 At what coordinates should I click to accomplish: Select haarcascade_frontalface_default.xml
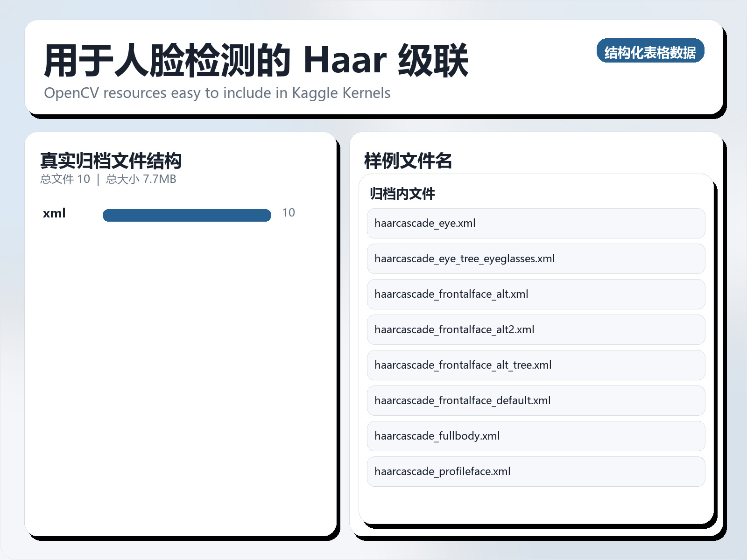(535, 400)
